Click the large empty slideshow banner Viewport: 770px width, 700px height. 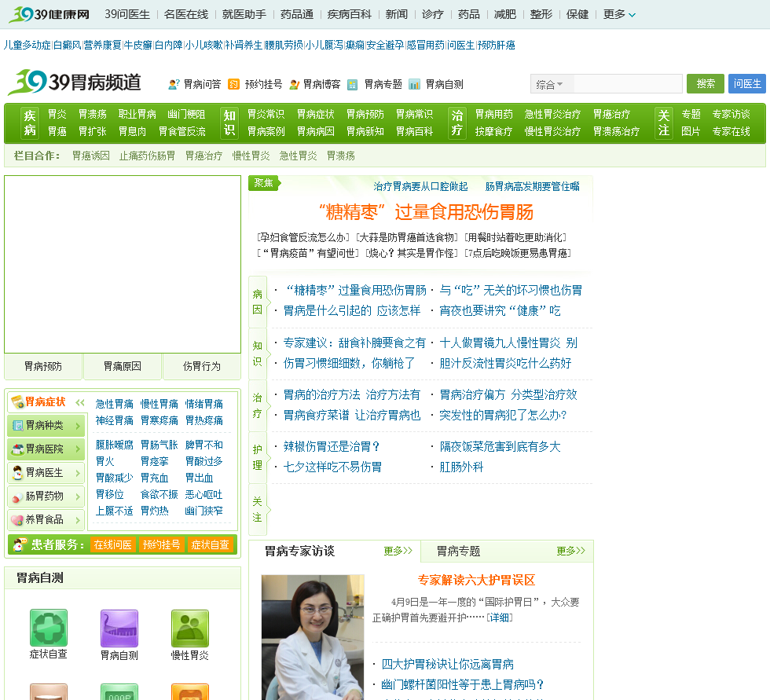[x=123, y=264]
